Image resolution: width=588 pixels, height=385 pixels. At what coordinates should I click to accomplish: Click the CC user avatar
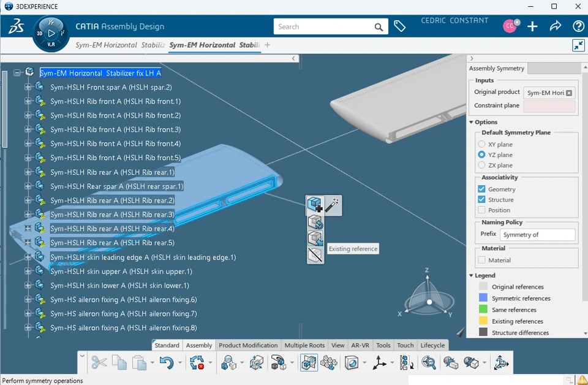tap(510, 26)
